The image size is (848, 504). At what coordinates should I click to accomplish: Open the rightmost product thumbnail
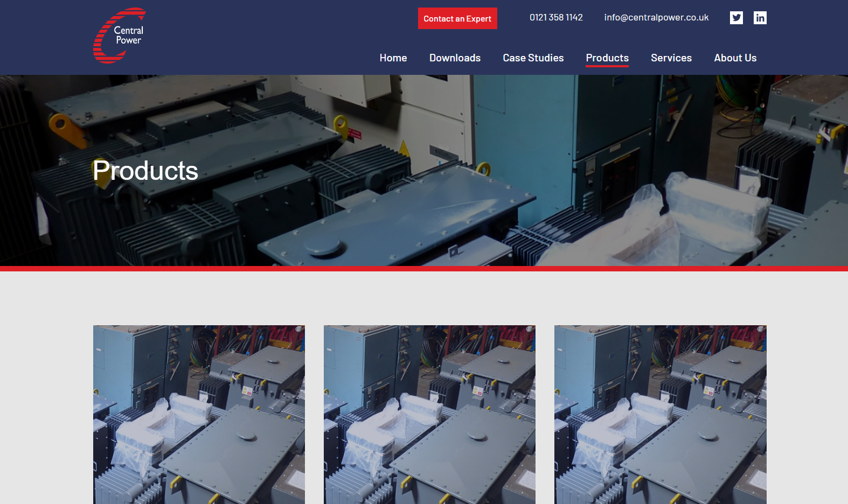660,415
